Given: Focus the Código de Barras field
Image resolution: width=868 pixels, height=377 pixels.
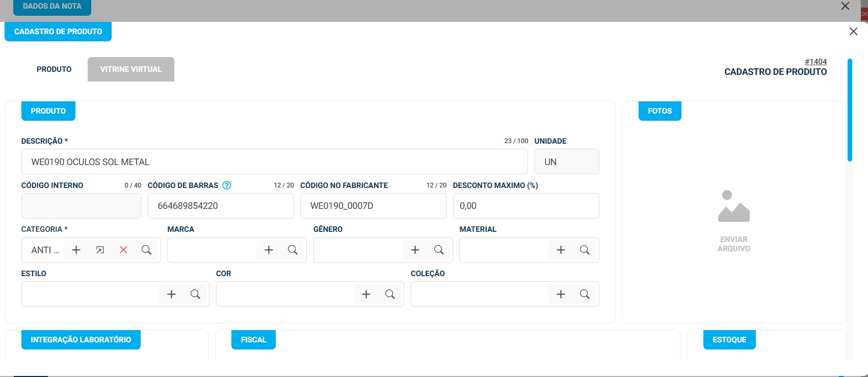Looking at the screenshot, I should [221, 206].
